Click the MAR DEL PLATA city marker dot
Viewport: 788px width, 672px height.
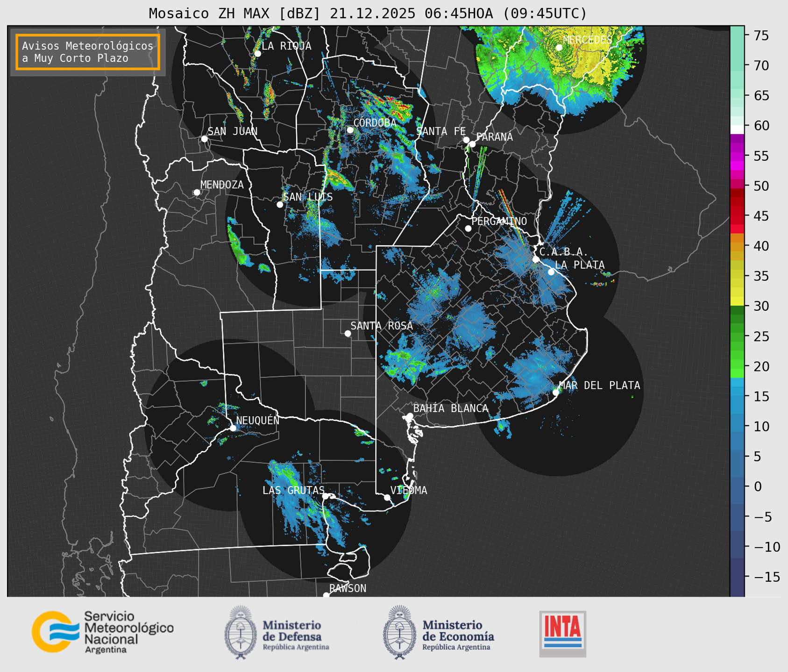(555, 393)
